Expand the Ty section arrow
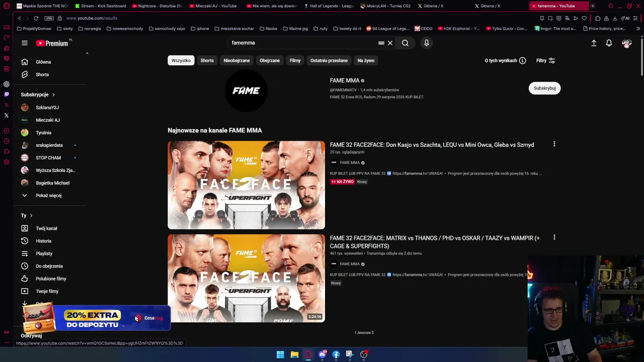Viewport: 644px width, 362px height. click(31, 216)
